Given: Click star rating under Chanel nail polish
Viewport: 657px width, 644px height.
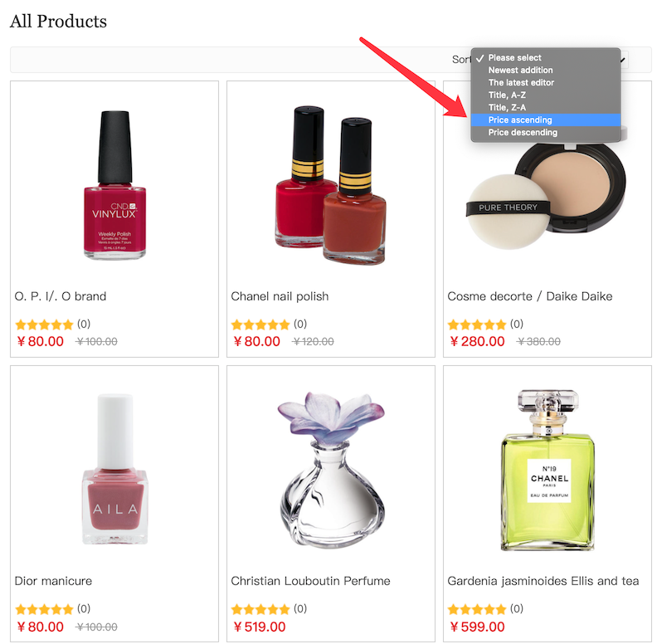Looking at the screenshot, I should click(260, 324).
